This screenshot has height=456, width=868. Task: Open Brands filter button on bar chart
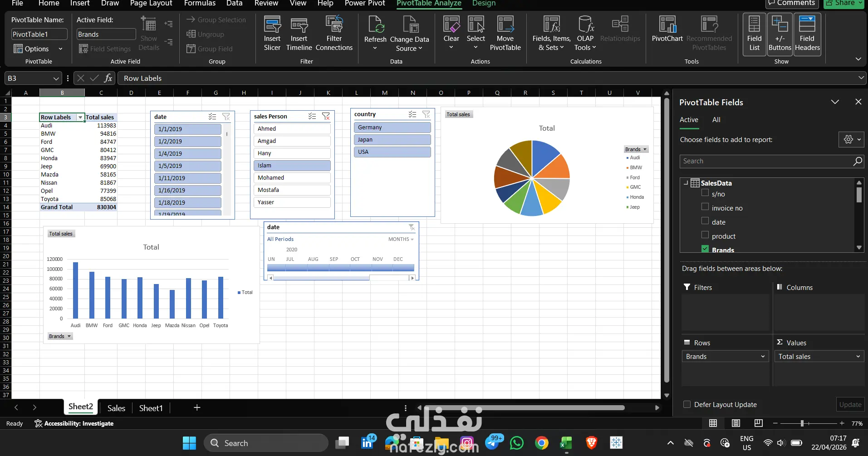point(60,336)
